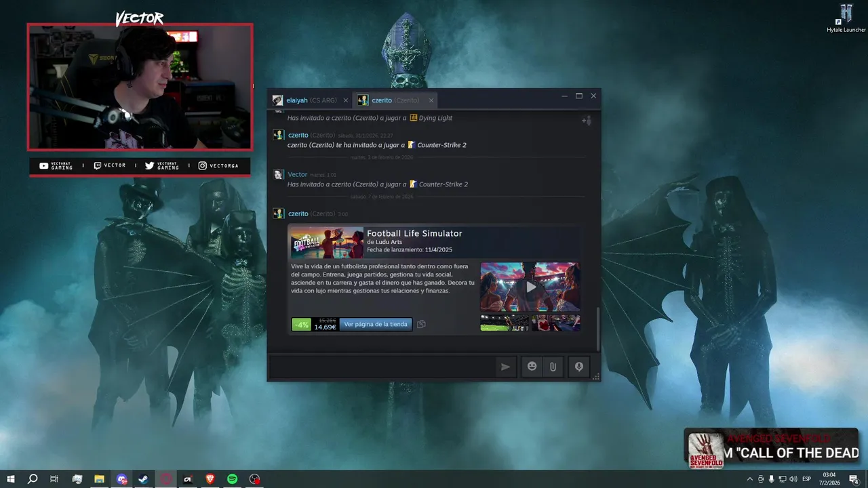This screenshot has height=488, width=868.
Task: Open File Explorer from the taskbar
Action: [99, 479]
